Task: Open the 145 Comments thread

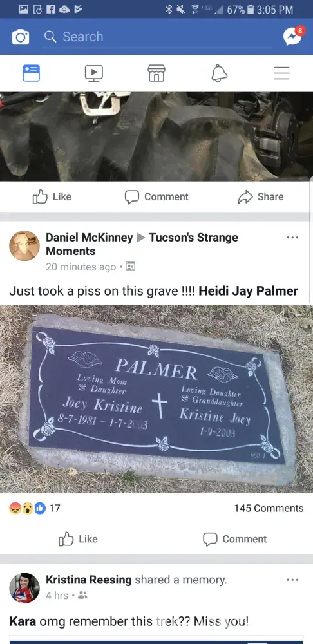Action: coord(269,508)
